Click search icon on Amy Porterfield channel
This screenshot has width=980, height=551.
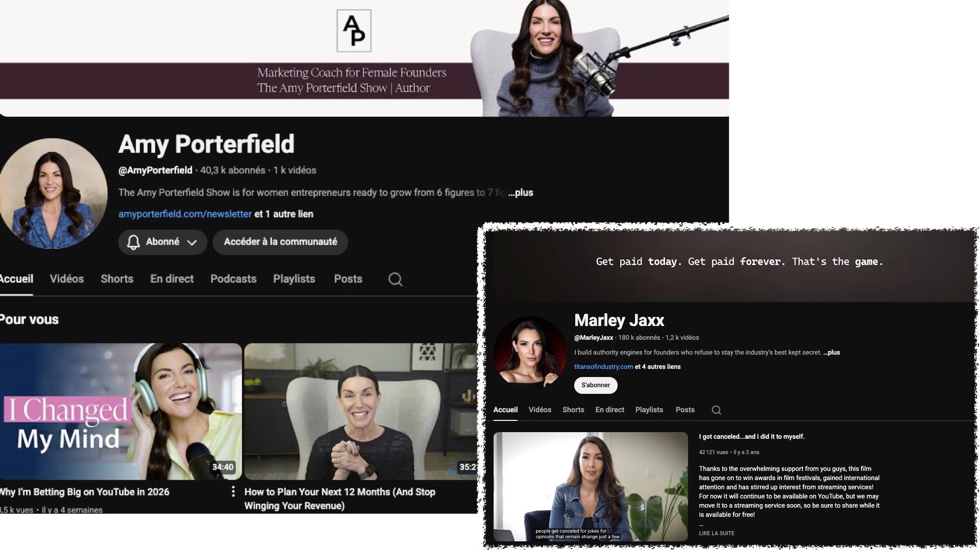[395, 279]
